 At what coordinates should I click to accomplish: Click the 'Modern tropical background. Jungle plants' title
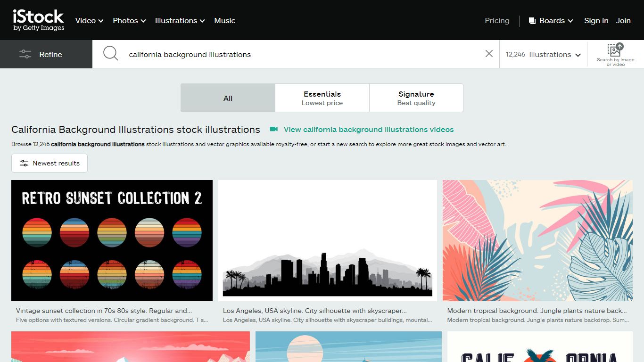[x=537, y=311]
